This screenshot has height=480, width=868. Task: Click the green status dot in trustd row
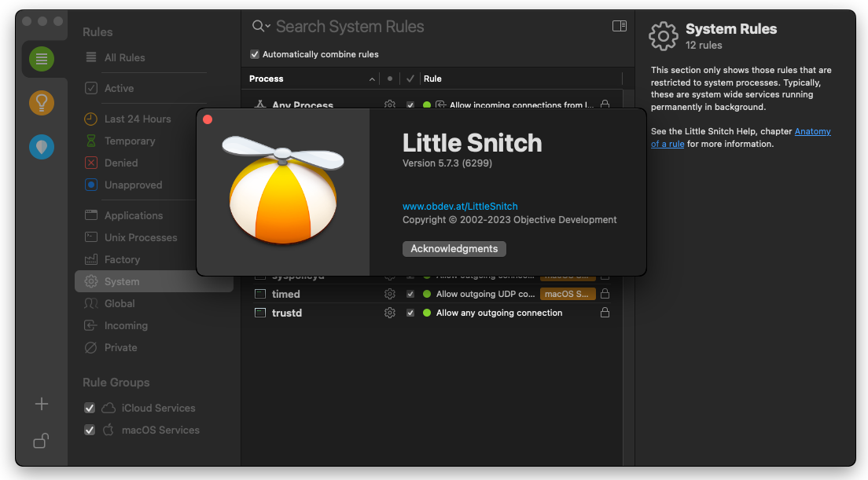pos(427,313)
